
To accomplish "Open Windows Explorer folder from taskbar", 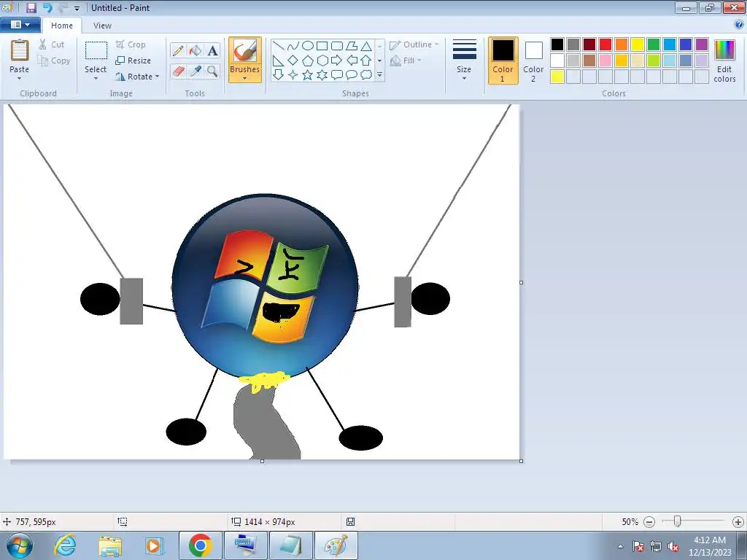I will (110, 545).
